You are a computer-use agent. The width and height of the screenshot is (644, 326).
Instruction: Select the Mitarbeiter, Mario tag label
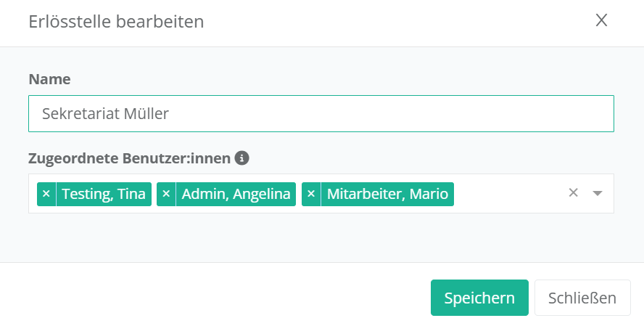point(388,194)
